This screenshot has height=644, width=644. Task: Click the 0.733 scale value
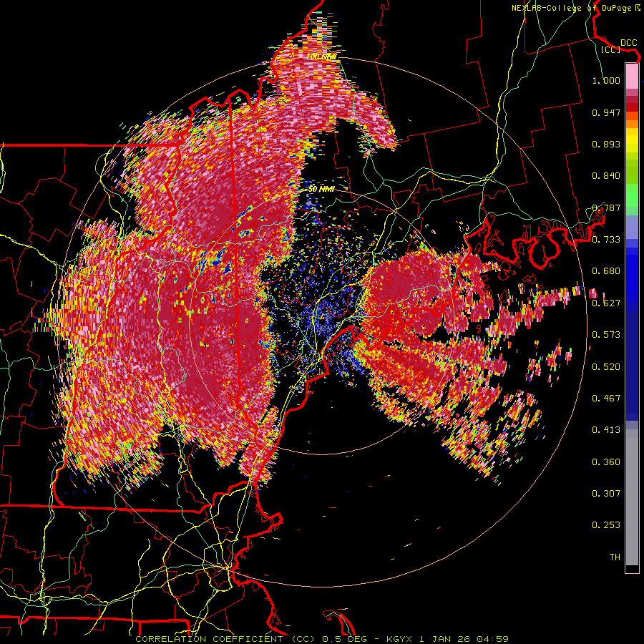click(606, 240)
